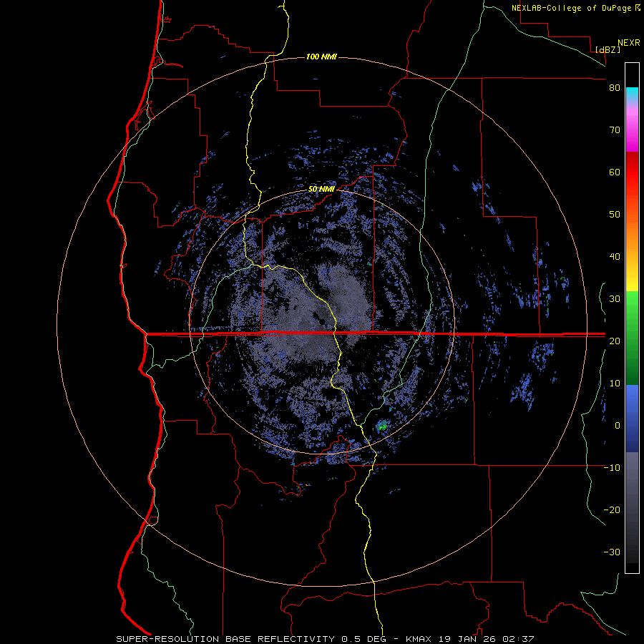Viewport: 644px width, 644px height.
Task: Click the [dBZ] units label
Action: click(608, 49)
